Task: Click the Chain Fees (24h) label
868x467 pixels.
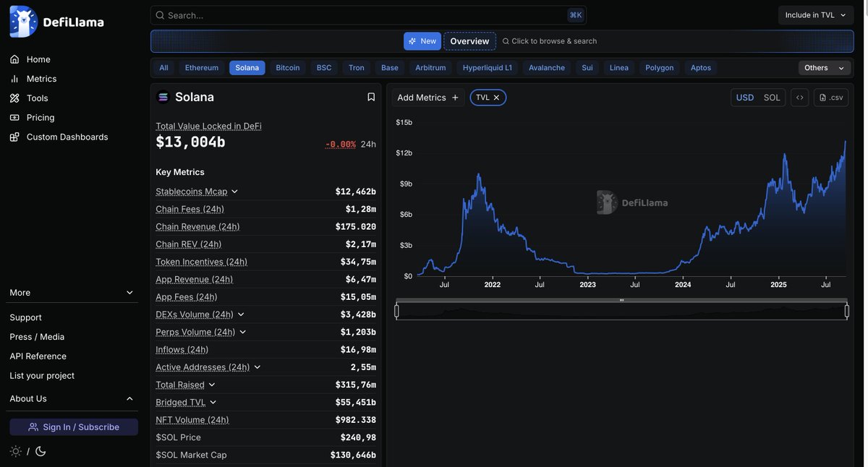Action: click(x=190, y=209)
